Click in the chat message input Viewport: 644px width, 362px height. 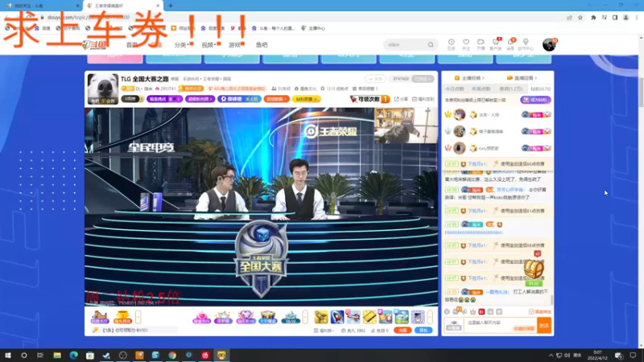500,326
